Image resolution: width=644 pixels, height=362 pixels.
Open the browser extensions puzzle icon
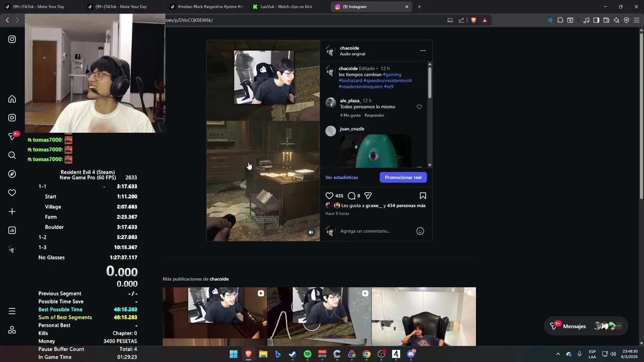(560, 20)
